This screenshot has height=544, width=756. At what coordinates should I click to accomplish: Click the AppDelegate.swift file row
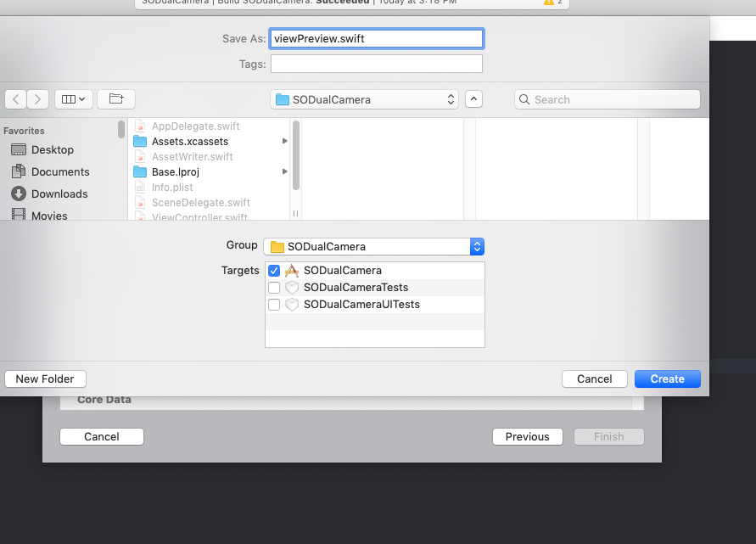(x=210, y=126)
